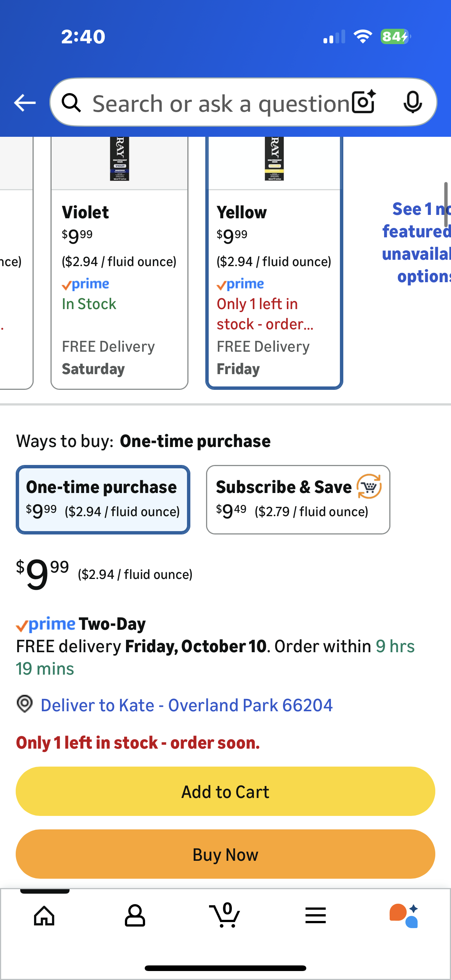The height and width of the screenshot is (980, 451).
Task: Tap the microphone voice search icon
Action: coord(412,102)
